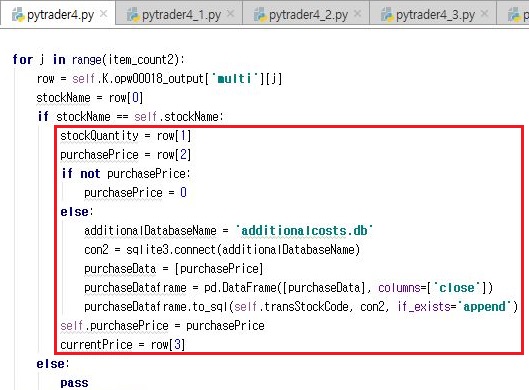Click the 'pass' statement
Screen dimensions: 529x390
74,383
